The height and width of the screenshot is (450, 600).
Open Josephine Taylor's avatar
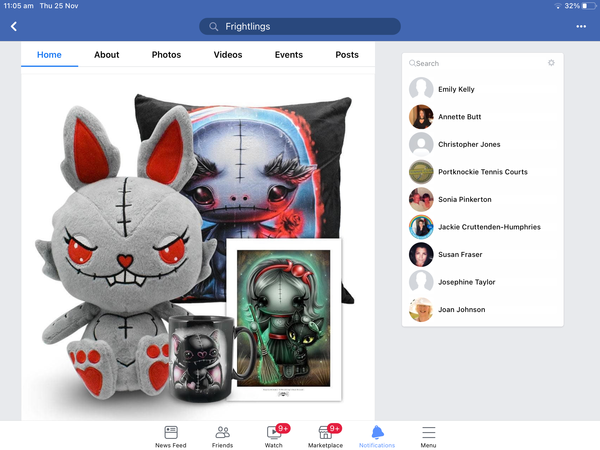coord(421,282)
